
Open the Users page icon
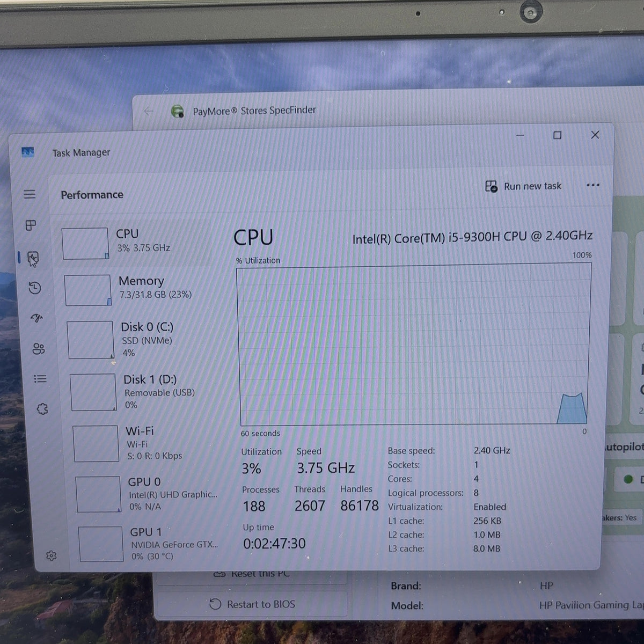[x=39, y=349]
